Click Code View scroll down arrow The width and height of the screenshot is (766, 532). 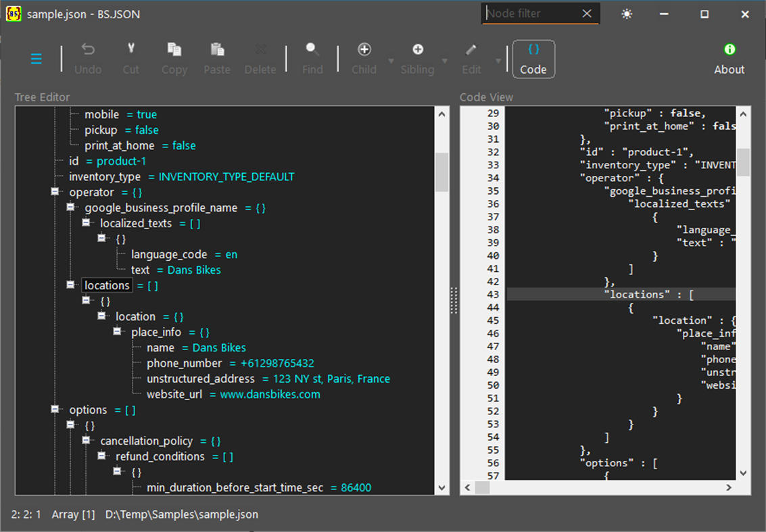[x=744, y=473]
